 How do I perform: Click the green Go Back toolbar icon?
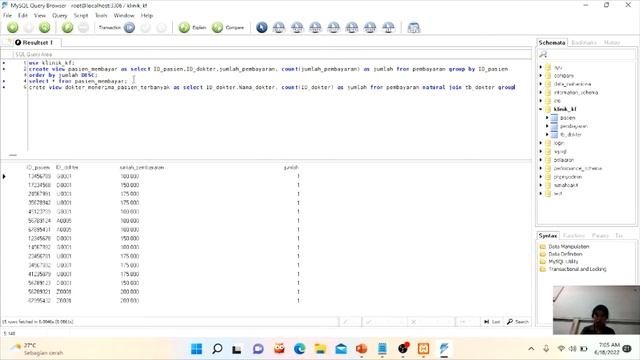click(13, 27)
